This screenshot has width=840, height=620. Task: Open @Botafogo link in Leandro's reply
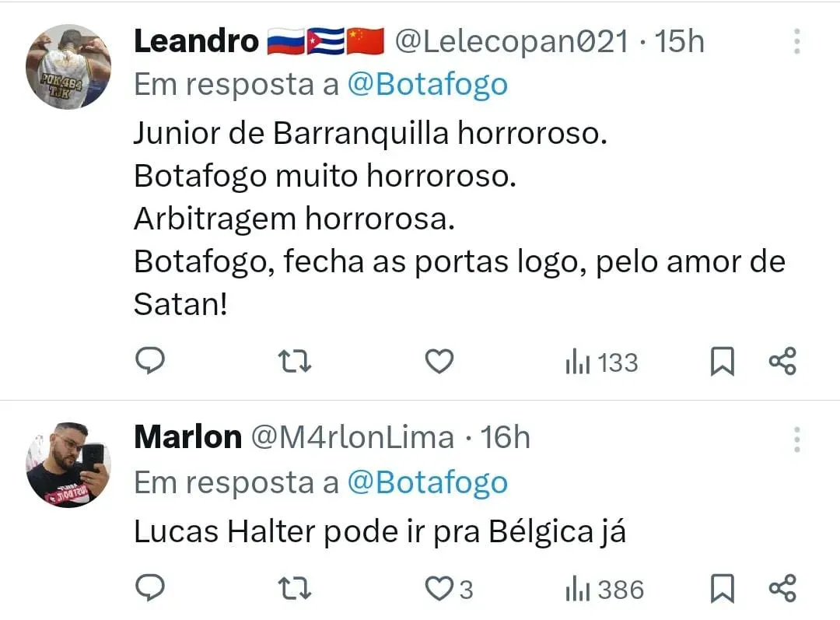tap(427, 84)
